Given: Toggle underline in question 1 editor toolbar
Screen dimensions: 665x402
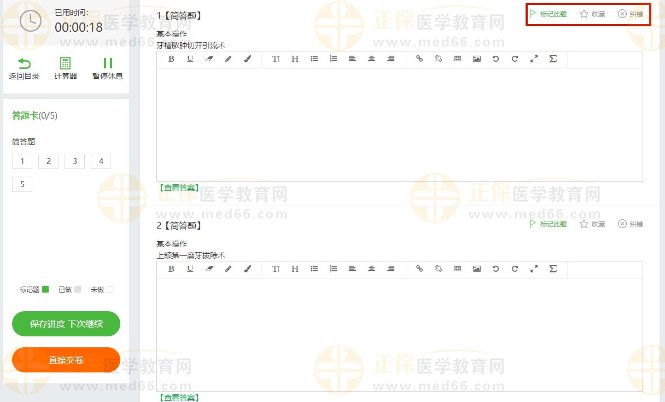Looking at the screenshot, I should click(x=189, y=59).
